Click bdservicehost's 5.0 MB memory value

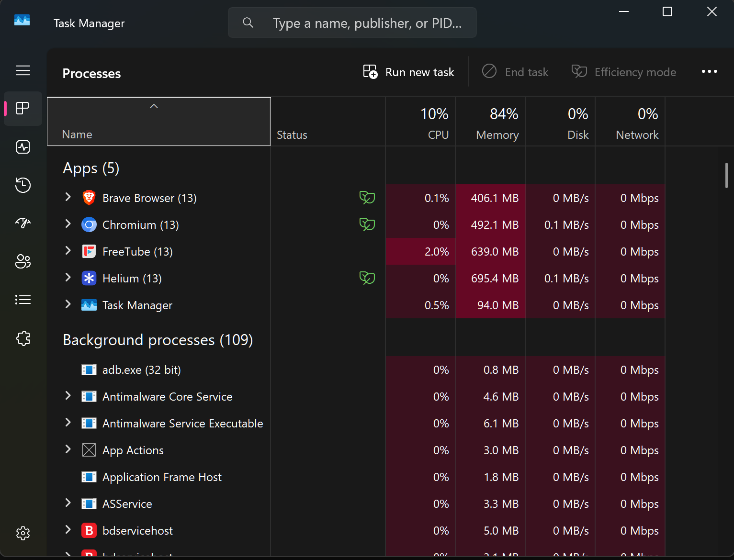501,531
